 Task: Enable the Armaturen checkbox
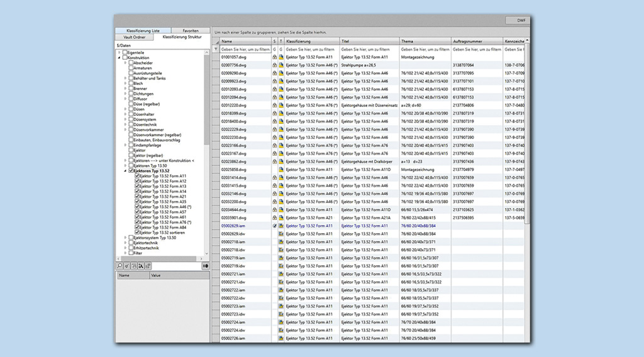tap(131, 68)
